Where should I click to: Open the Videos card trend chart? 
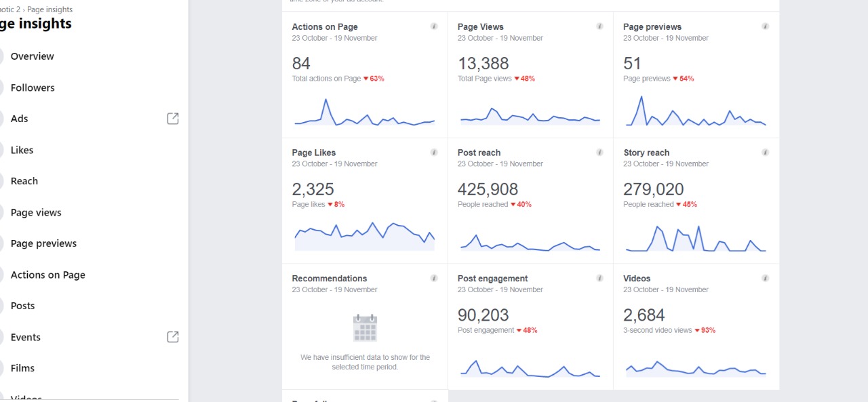(x=696, y=368)
